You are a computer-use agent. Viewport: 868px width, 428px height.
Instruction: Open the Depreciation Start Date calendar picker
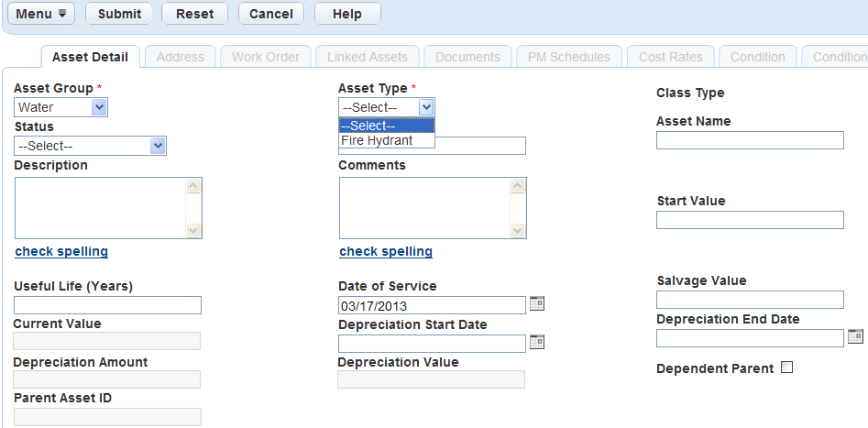538,342
